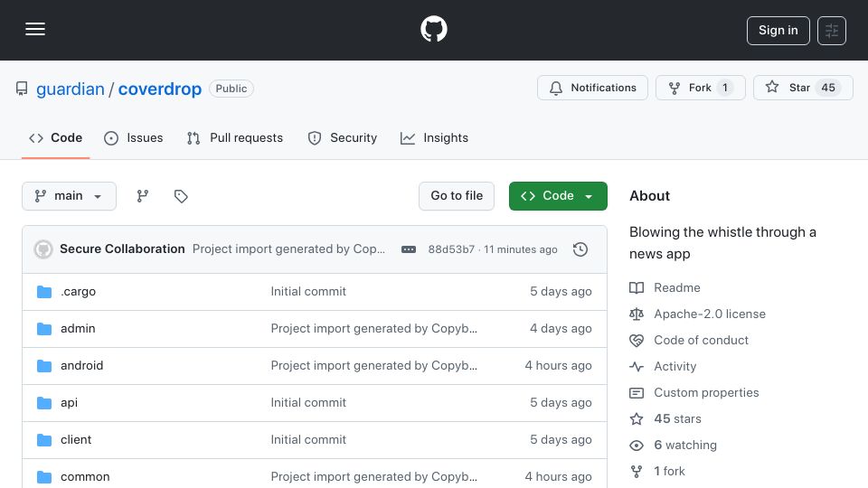Expand commit details with the ellipsis button

[409, 249]
